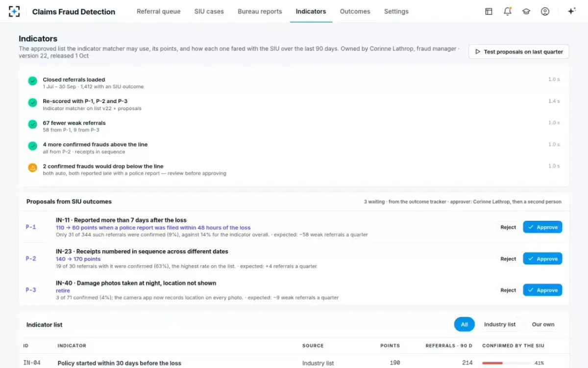Image resolution: width=588 pixels, height=368 pixels.
Task: Click green check beside 4 more confirmed frauds
Action: [x=32, y=146]
